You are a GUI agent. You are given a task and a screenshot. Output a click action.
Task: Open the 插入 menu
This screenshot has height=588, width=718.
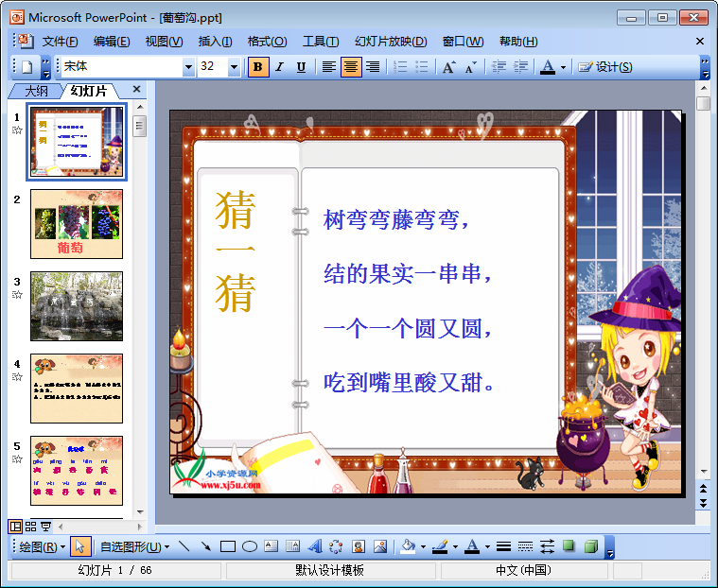click(215, 42)
